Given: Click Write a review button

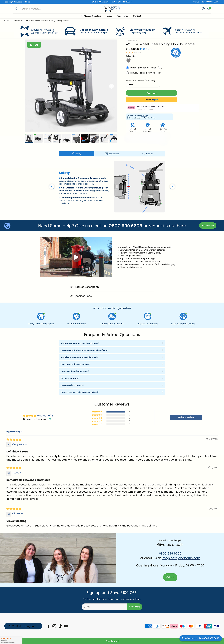Looking at the screenshot, I should (186, 417).
